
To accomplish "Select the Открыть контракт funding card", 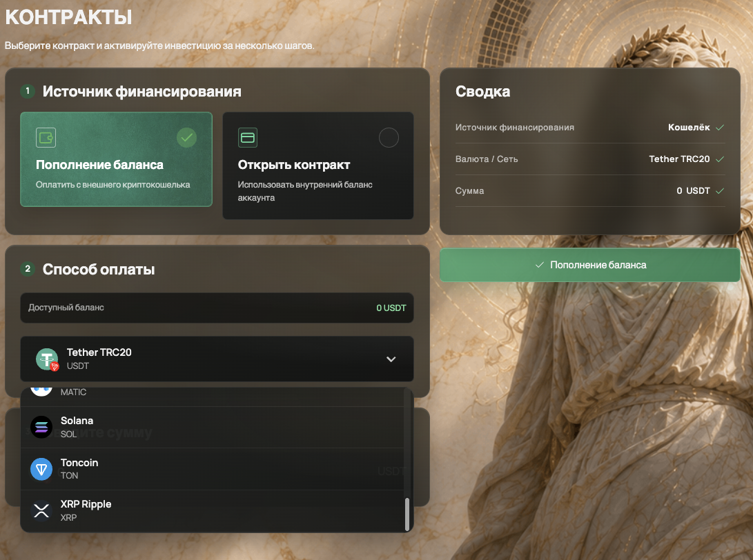I will 318,166.
